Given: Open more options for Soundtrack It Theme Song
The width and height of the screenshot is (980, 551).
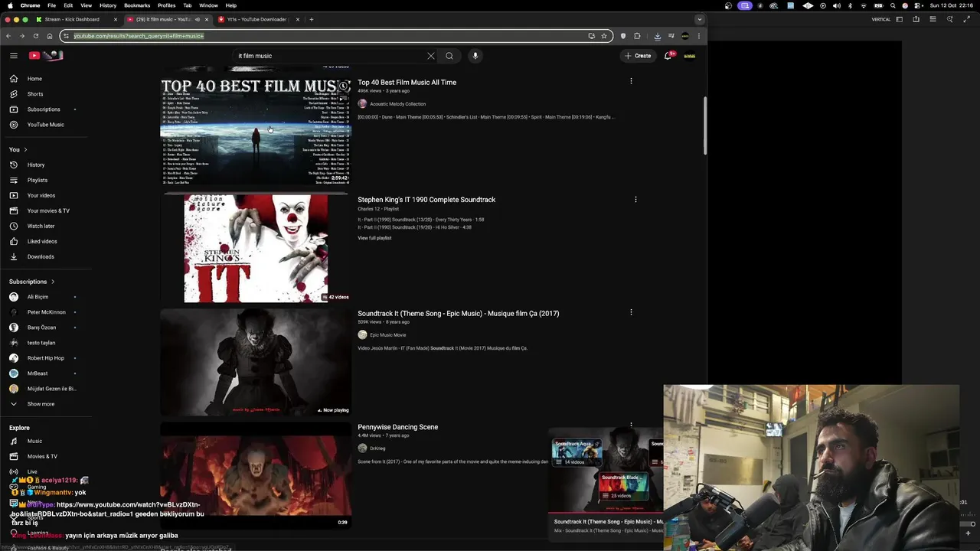Looking at the screenshot, I should 631,312.
